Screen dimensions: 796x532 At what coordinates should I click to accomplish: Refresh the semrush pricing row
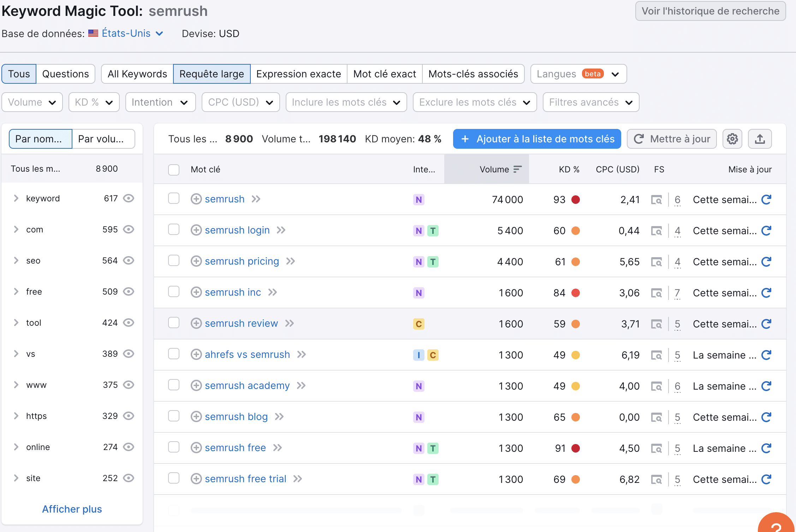tap(766, 262)
